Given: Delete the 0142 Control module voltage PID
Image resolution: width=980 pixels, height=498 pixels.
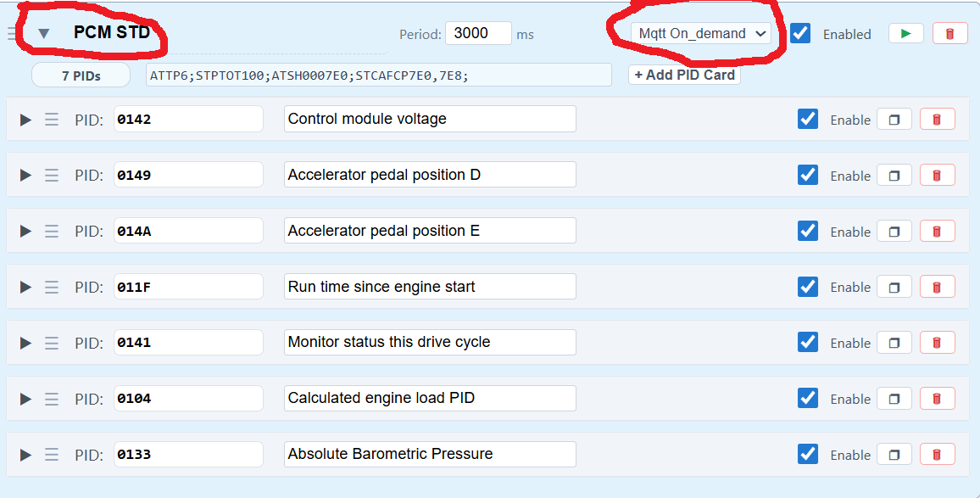Looking at the screenshot, I should tap(937, 120).
